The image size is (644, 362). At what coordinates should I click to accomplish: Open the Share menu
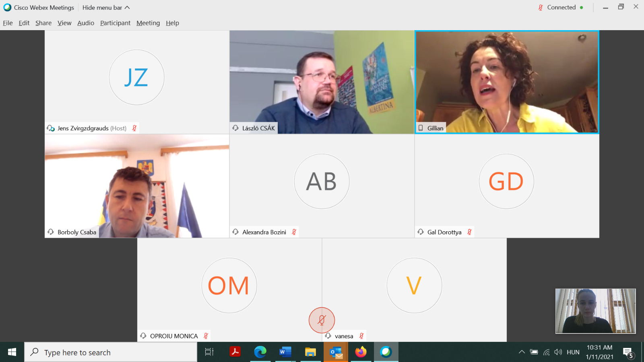coord(43,23)
